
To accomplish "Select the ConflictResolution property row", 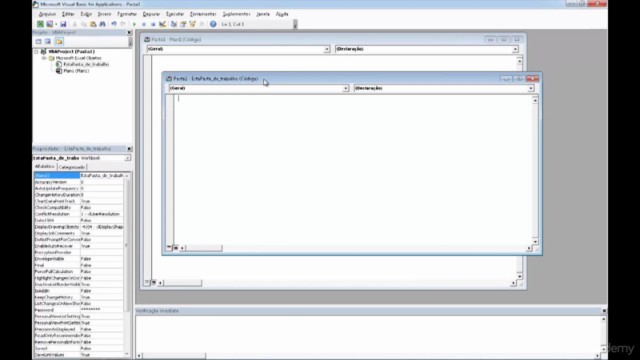I will 78,214.
